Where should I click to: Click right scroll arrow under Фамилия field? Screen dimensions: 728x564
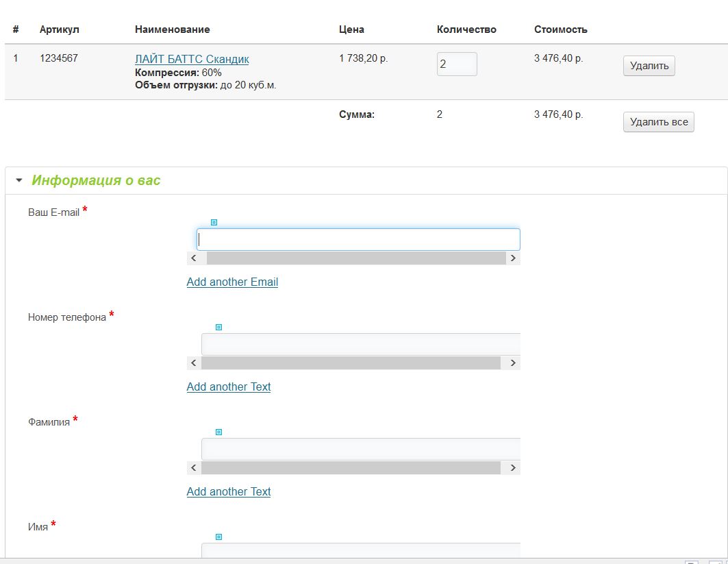[513, 468]
